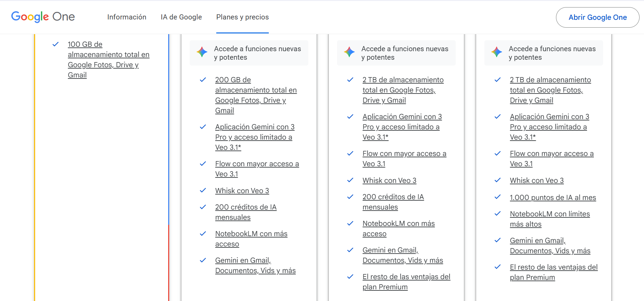Open the NotebookLM con más acceso link
The height and width of the screenshot is (301, 644).
[251, 239]
